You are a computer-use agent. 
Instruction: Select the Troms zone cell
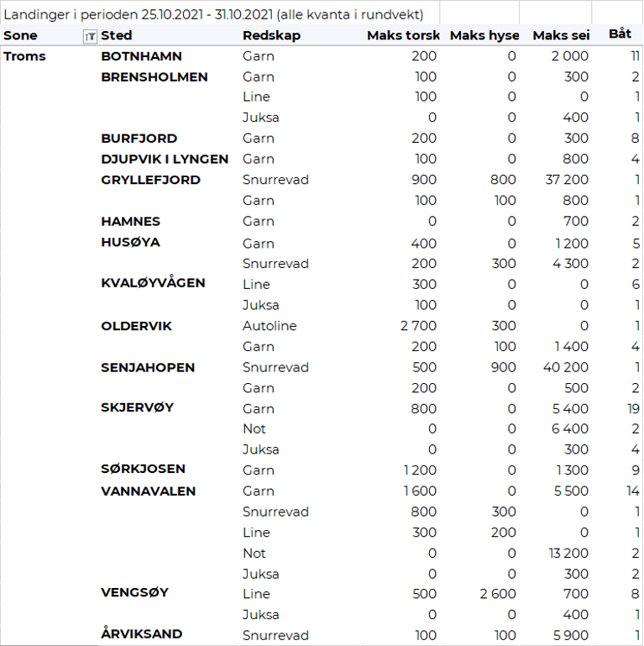coord(25,56)
